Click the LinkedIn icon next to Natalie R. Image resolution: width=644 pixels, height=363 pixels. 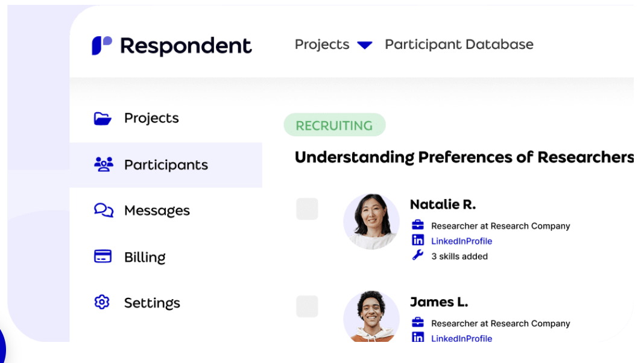click(418, 241)
